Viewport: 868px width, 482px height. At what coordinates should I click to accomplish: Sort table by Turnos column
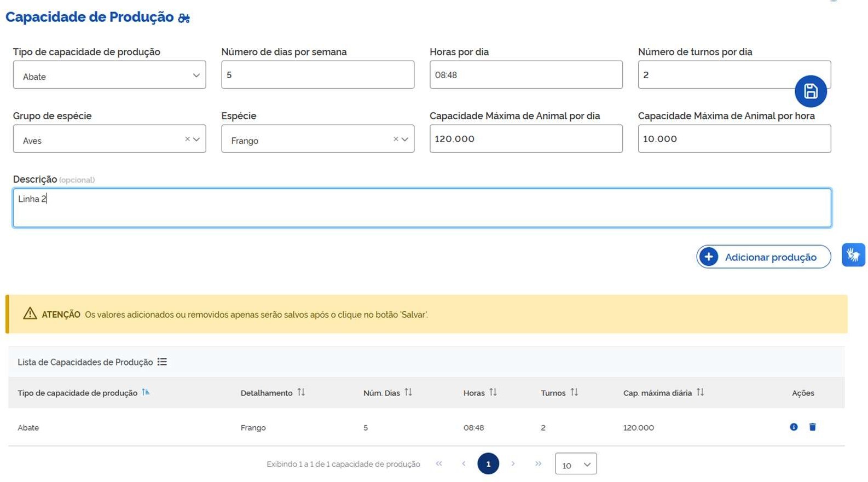tap(574, 392)
